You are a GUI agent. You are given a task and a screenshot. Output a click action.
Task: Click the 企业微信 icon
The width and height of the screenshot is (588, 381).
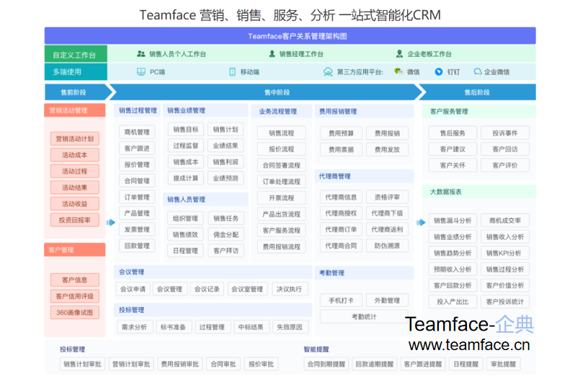477,71
